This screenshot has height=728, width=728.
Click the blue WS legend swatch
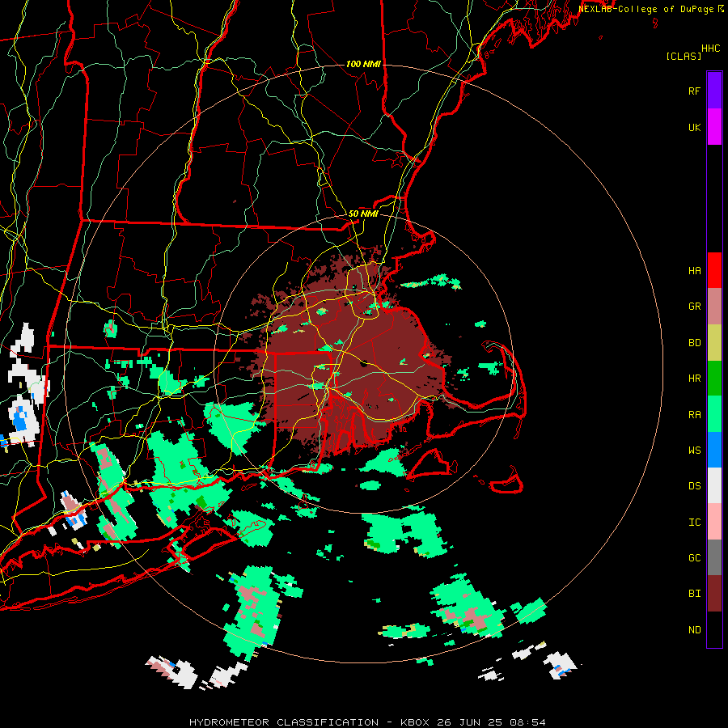coord(714,450)
